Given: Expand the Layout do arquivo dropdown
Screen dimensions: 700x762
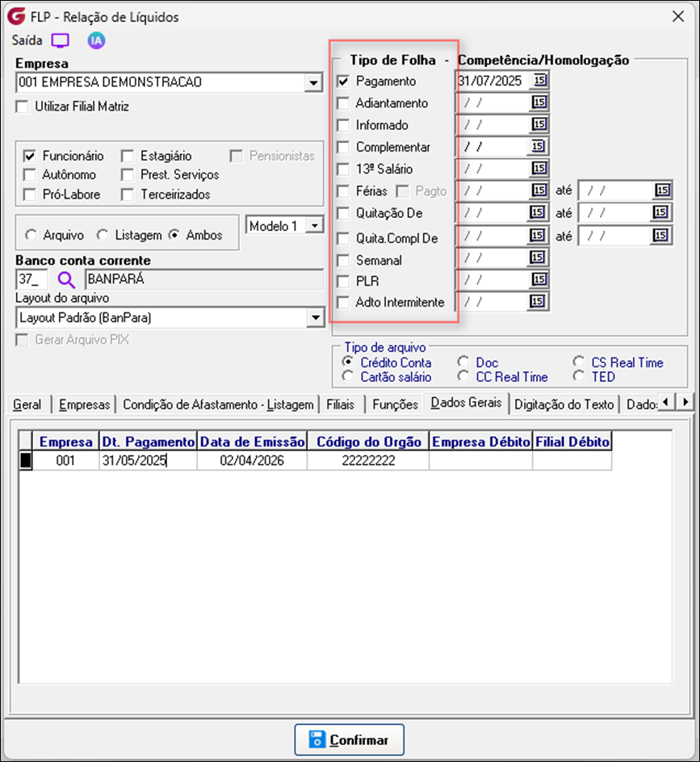Looking at the screenshot, I should pyautogui.click(x=316, y=318).
